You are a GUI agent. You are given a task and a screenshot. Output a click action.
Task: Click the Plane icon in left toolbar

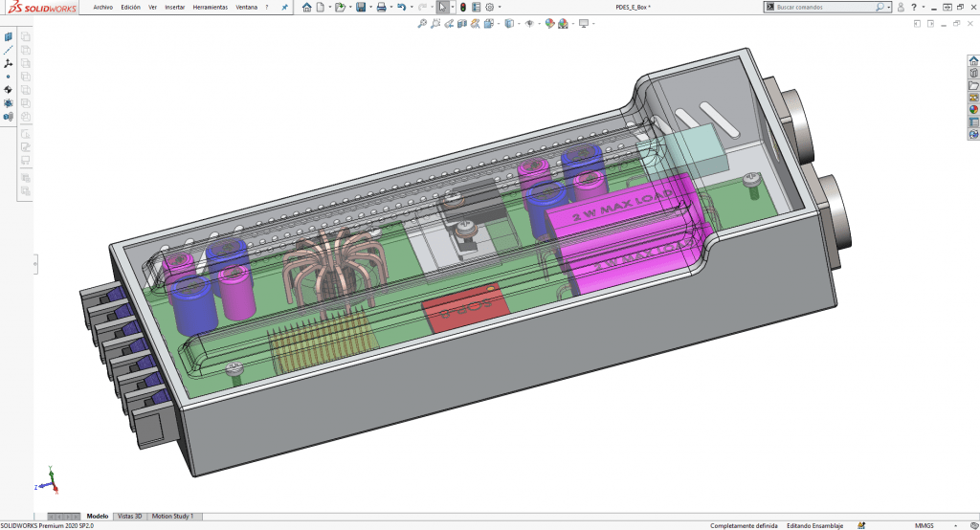pyautogui.click(x=8, y=37)
